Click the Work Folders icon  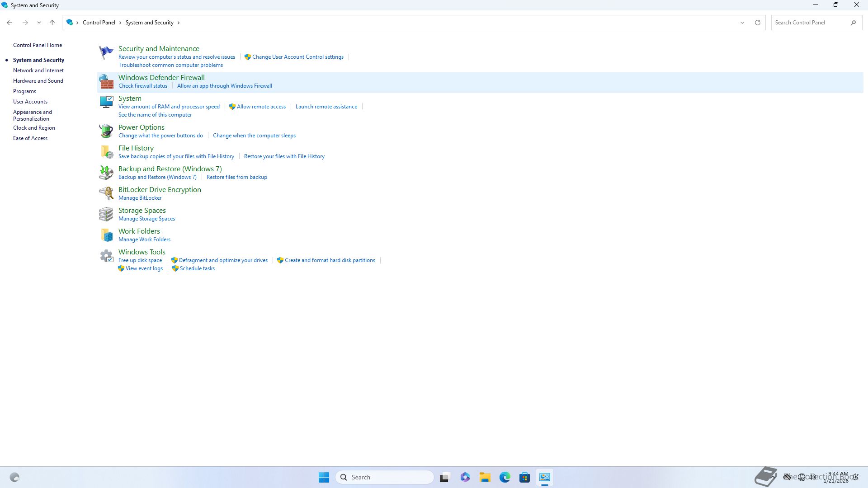[x=106, y=235]
